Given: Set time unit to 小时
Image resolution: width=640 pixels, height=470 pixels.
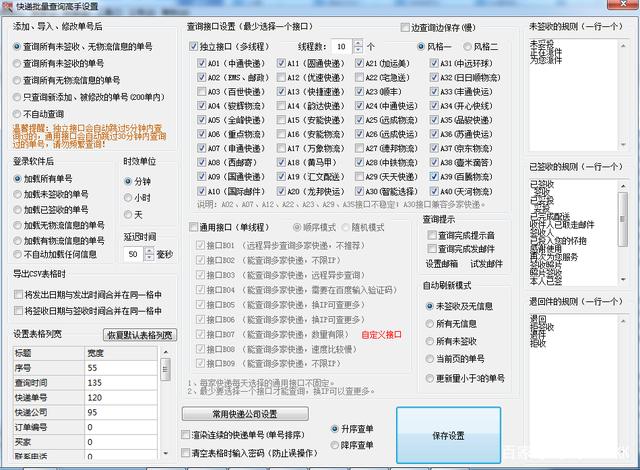Looking at the screenshot, I should tap(128, 198).
